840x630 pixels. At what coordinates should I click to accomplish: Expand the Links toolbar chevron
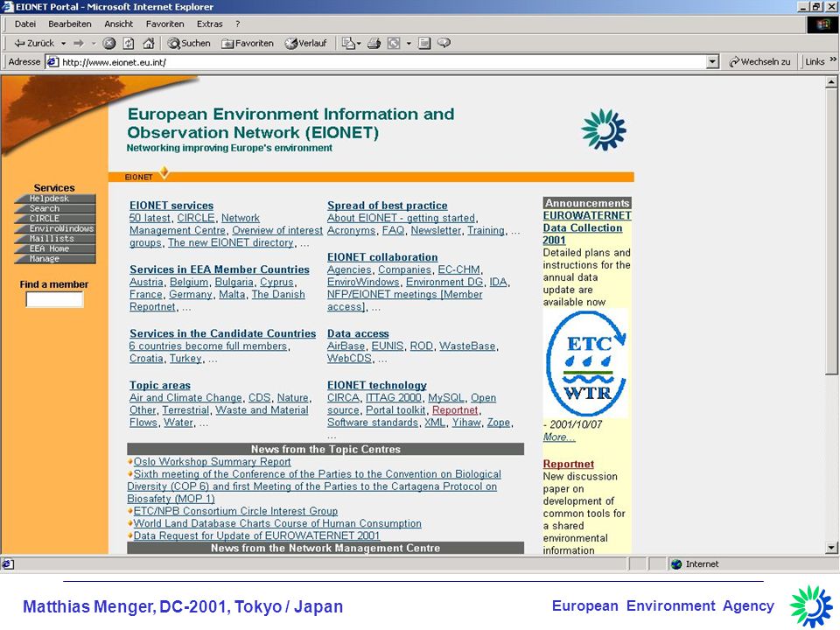pyautogui.click(x=833, y=59)
